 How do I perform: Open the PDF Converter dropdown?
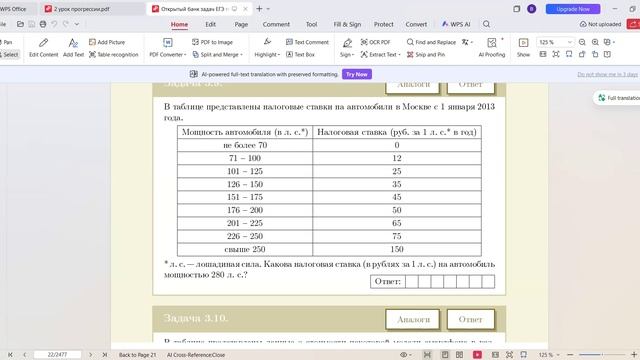168,47
